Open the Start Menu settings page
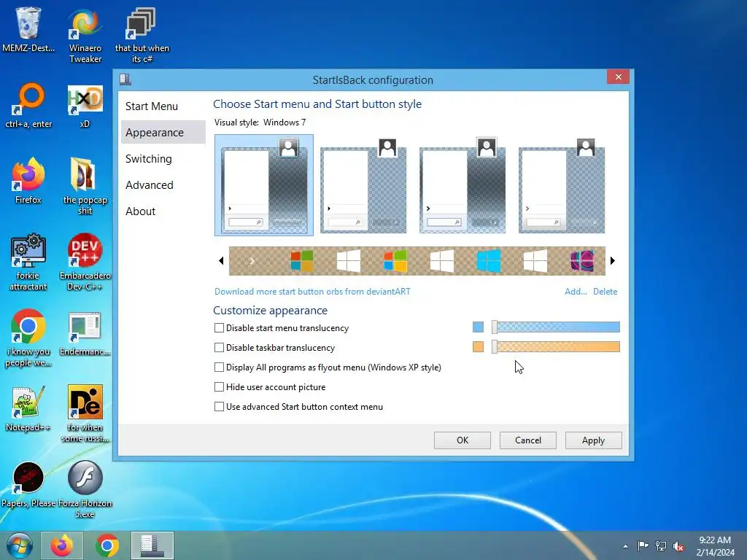Screen dimensions: 747x560 (163, 106)
